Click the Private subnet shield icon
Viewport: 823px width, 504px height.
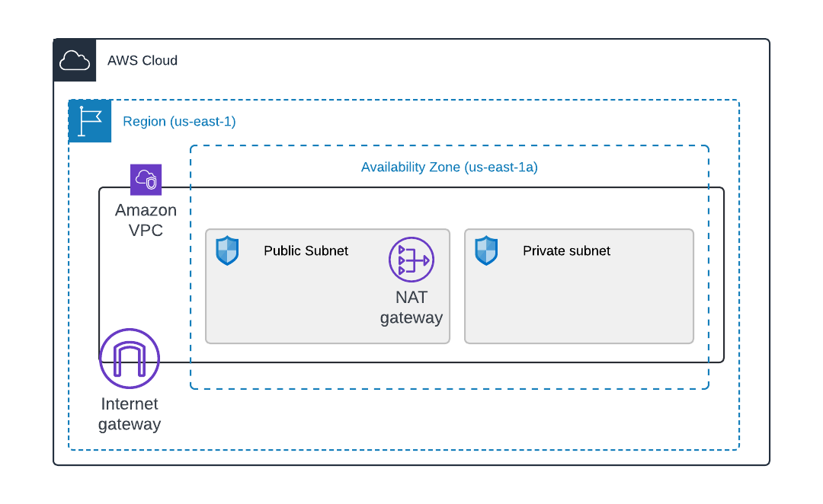(485, 250)
